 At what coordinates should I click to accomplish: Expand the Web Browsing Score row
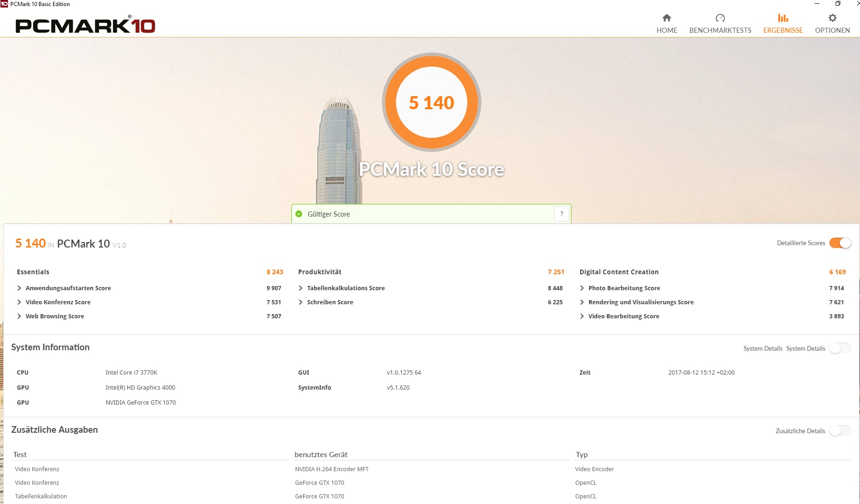pyautogui.click(x=19, y=316)
